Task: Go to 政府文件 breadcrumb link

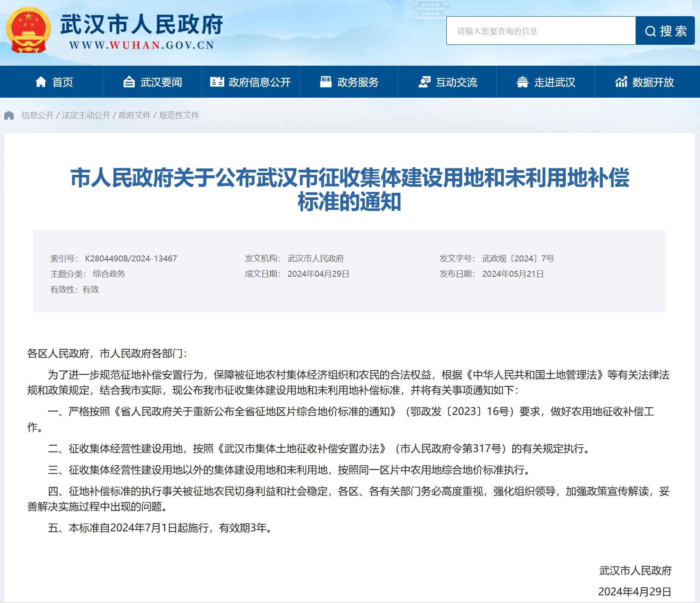Action: coord(135,115)
